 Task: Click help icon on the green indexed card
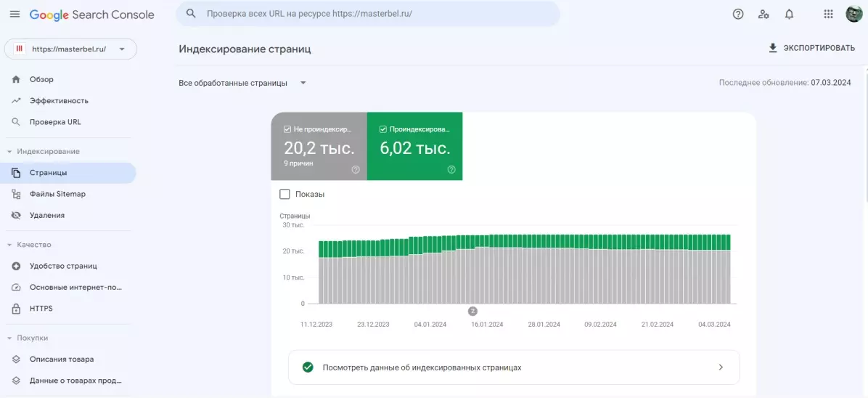click(451, 170)
